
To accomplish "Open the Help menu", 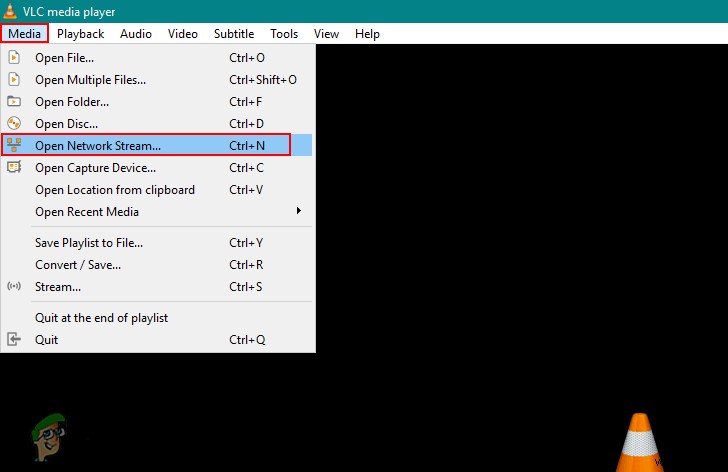I will pyautogui.click(x=367, y=34).
